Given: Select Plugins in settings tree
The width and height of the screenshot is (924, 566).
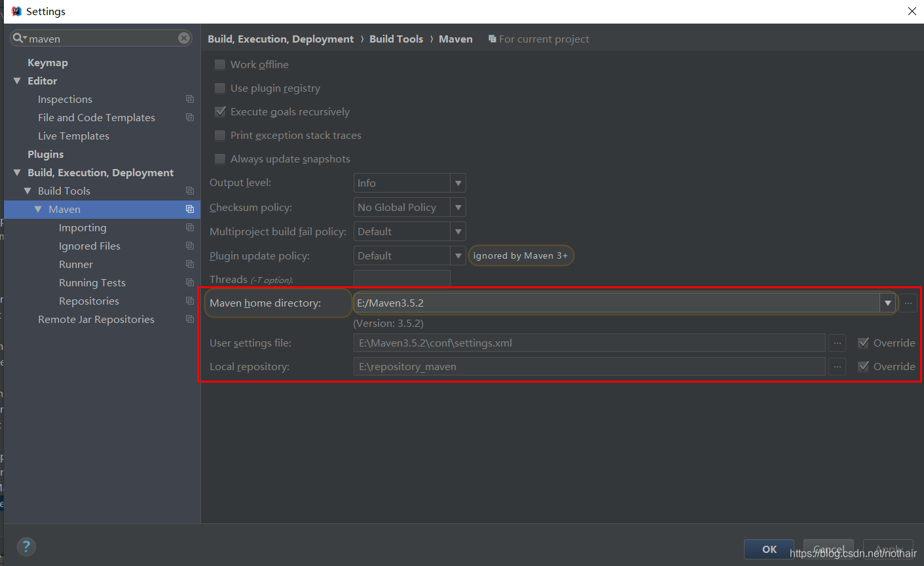Looking at the screenshot, I should [x=46, y=154].
